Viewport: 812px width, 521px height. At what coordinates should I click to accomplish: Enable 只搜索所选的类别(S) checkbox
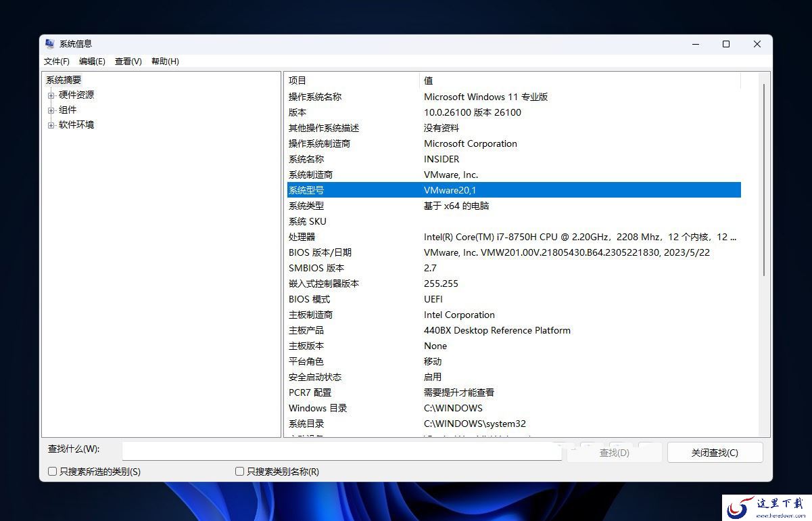[x=52, y=472]
